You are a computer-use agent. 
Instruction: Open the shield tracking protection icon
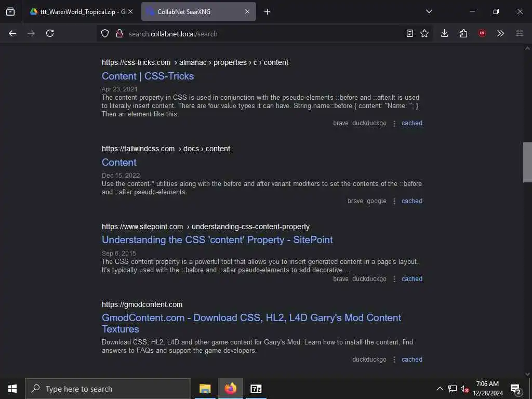pyautogui.click(x=105, y=33)
